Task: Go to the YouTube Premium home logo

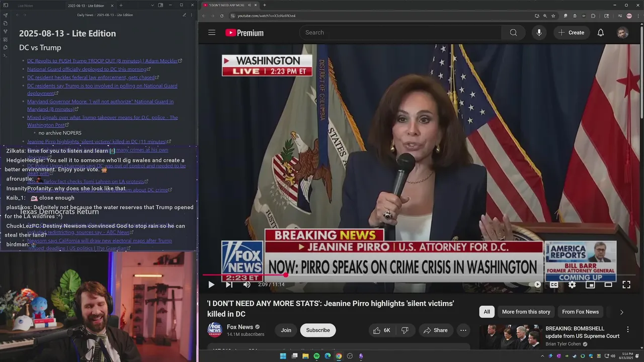Action: [245, 33]
